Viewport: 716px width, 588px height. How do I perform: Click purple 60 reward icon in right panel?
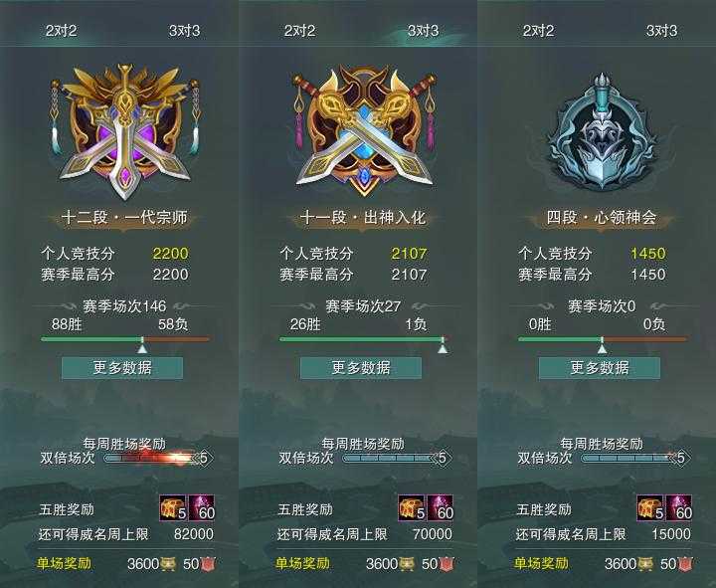(x=679, y=508)
